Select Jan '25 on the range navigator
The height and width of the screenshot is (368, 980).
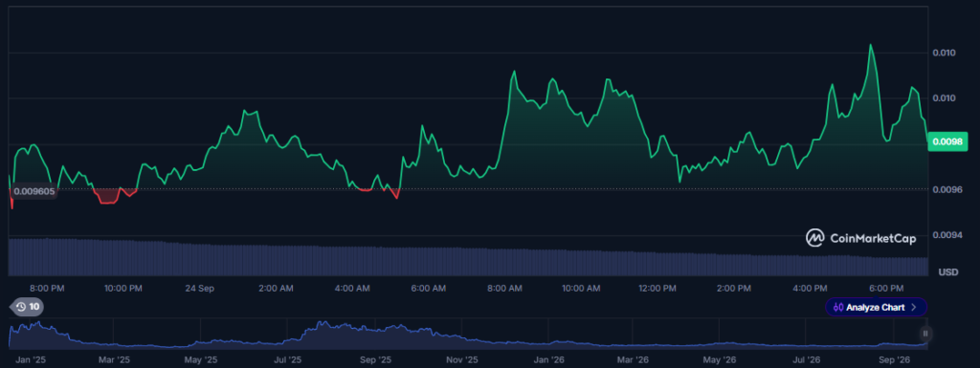coord(32,360)
